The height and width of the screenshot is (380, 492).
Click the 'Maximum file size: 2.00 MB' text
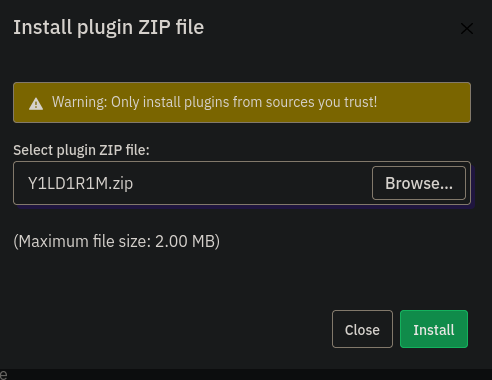coord(116,241)
